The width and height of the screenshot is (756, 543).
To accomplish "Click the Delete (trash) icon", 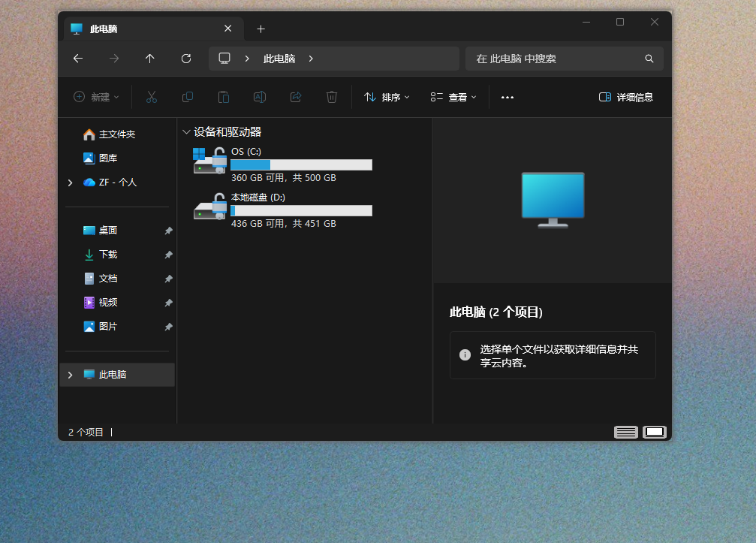I will pos(331,97).
